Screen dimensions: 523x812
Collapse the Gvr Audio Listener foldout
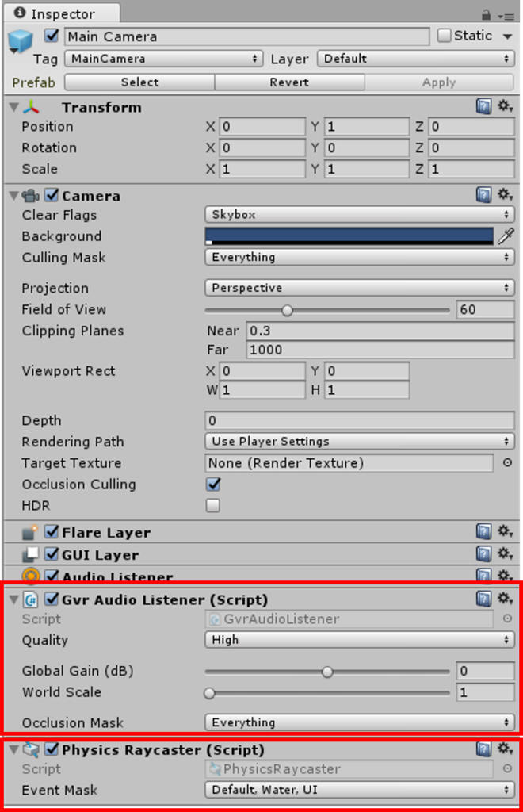point(14,599)
